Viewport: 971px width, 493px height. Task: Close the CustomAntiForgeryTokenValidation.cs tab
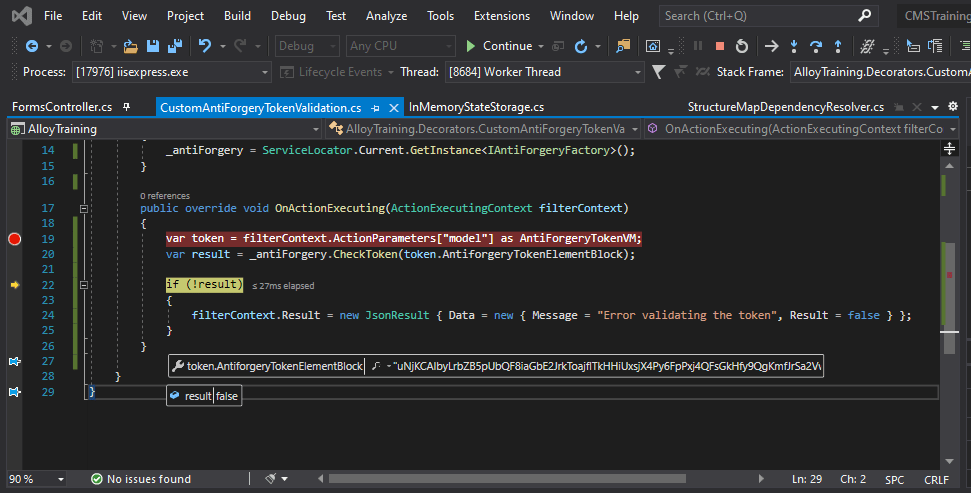[393, 108]
